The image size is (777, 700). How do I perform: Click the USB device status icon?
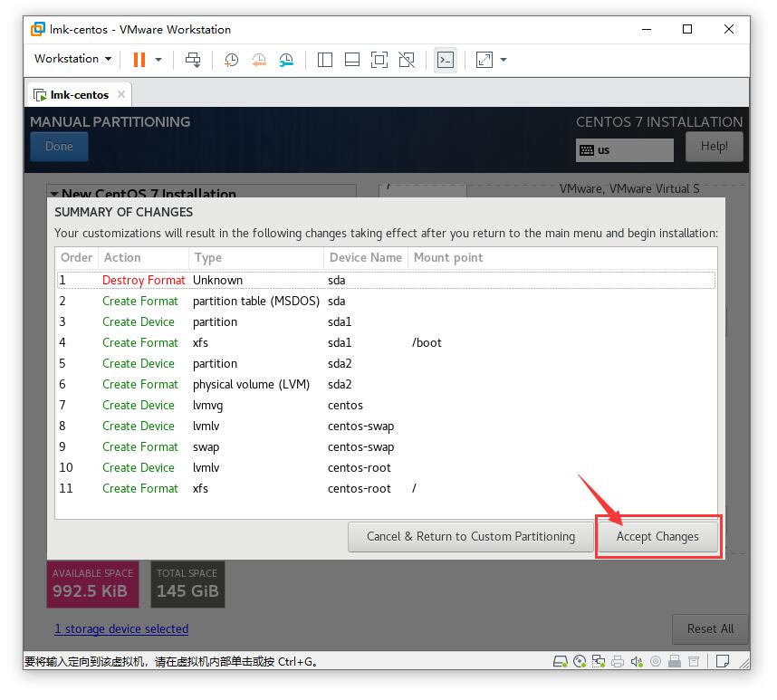pyautogui.click(x=675, y=661)
